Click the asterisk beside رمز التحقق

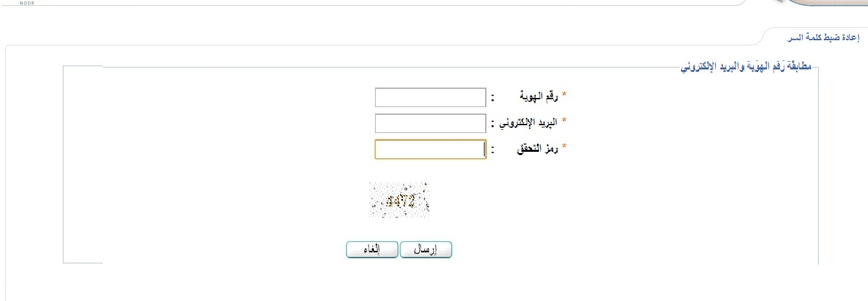[564, 149]
